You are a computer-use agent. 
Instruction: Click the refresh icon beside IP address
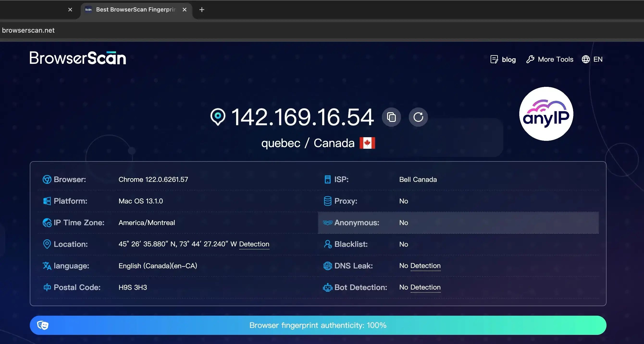(x=418, y=117)
